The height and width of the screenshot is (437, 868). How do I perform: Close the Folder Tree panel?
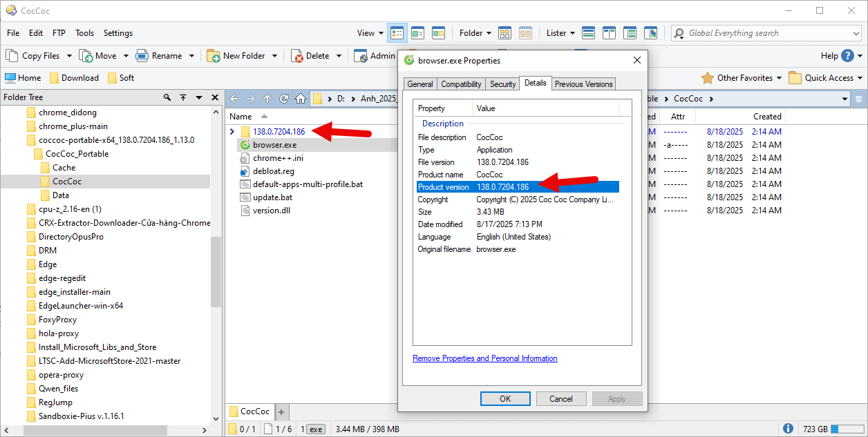pyautogui.click(x=215, y=97)
